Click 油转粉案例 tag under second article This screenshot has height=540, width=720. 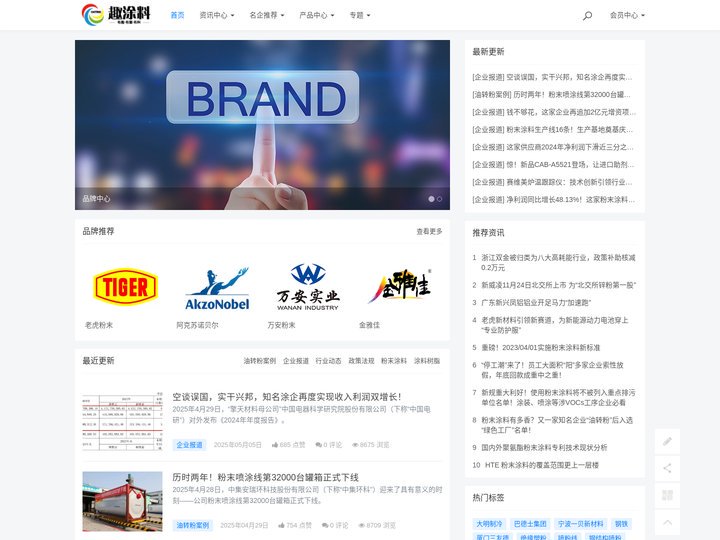[193, 525]
